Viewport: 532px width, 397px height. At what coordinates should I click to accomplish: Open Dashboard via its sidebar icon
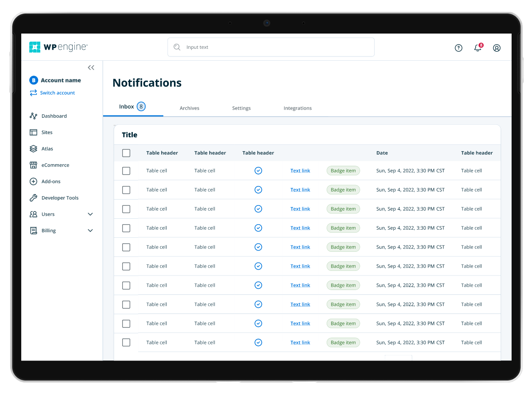[x=34, y=116]
